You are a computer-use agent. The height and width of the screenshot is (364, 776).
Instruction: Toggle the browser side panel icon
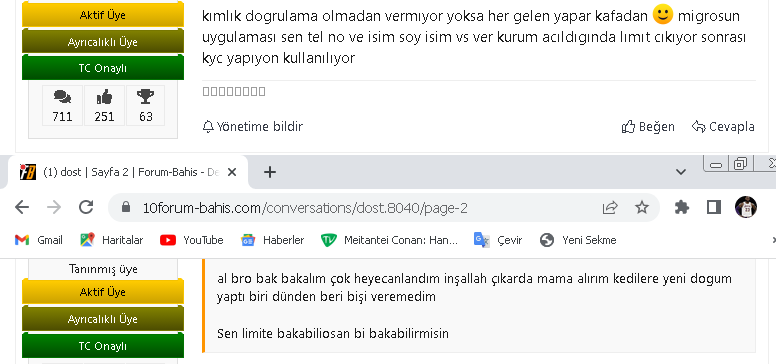pos(714,207)
